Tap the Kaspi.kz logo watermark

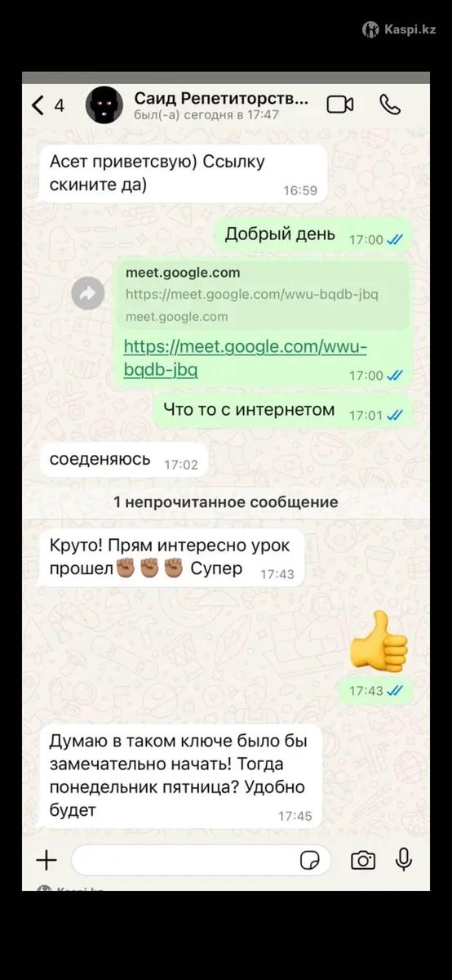coord(399,29)
